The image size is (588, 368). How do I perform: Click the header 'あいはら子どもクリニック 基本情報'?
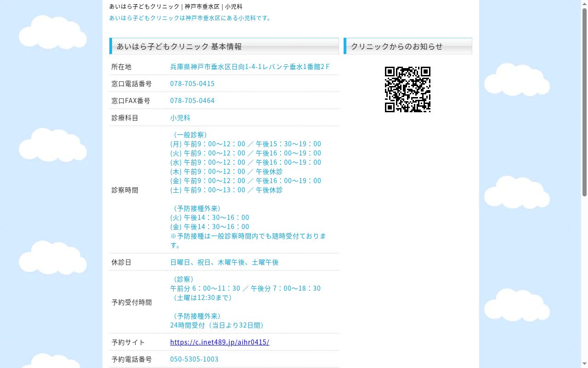tap(224, 46)
